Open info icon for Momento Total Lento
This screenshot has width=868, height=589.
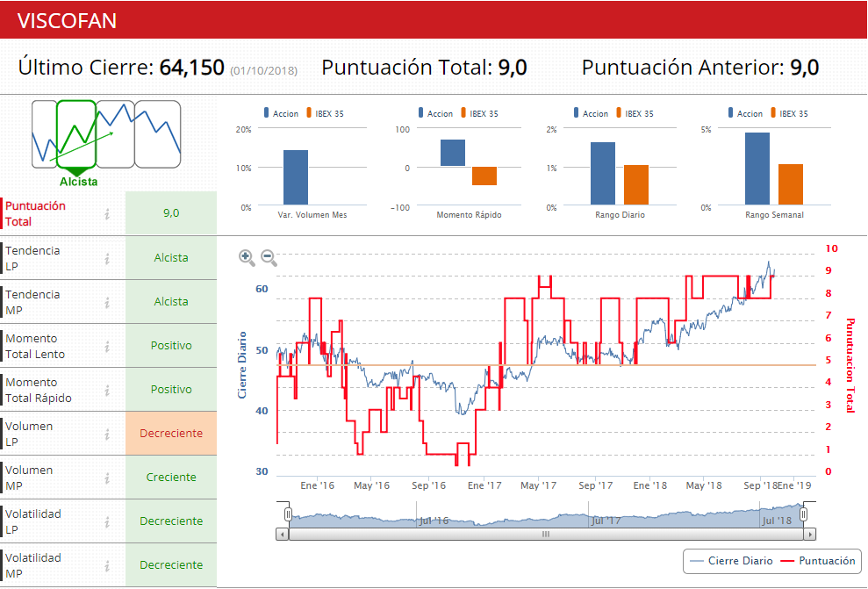coord(107,347)
